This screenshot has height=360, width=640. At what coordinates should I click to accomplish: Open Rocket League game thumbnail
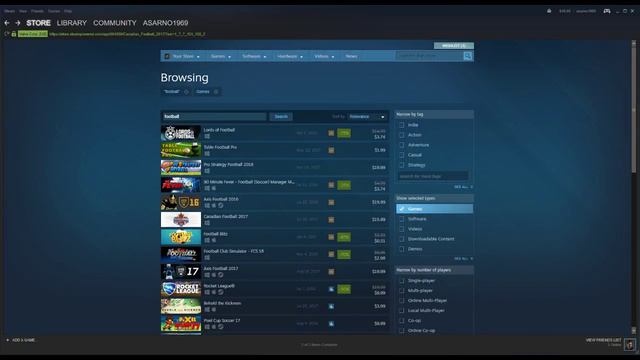[x=181, y=289]
